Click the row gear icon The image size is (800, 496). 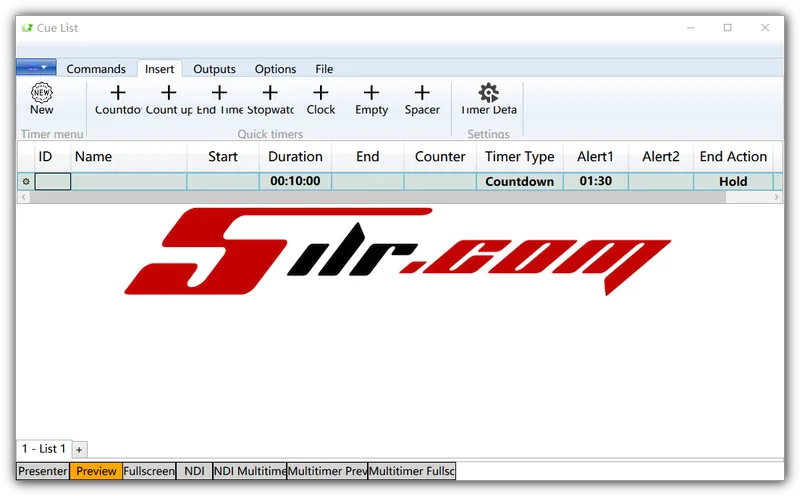26,181
